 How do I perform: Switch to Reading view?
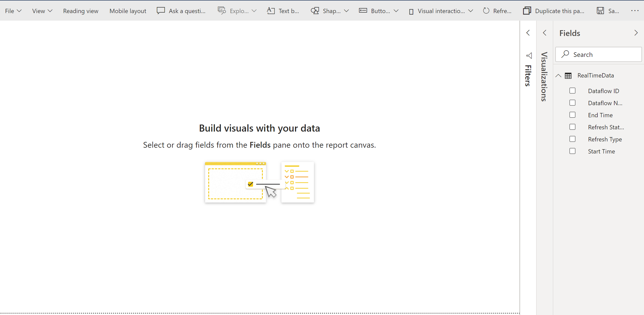[x=81, y=11]
